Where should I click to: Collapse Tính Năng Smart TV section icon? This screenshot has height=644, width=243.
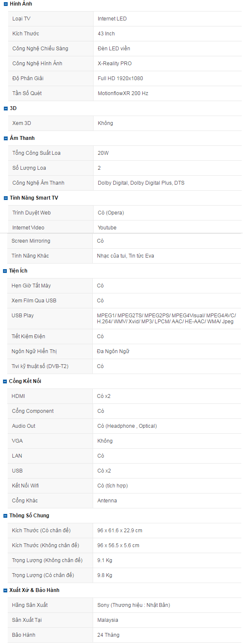click(x=6, y=198)
